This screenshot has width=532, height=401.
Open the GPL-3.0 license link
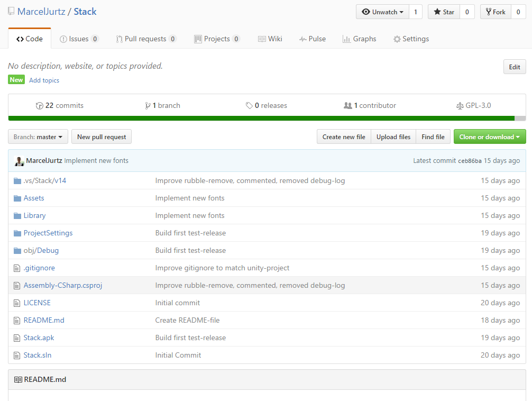(474, 106)
